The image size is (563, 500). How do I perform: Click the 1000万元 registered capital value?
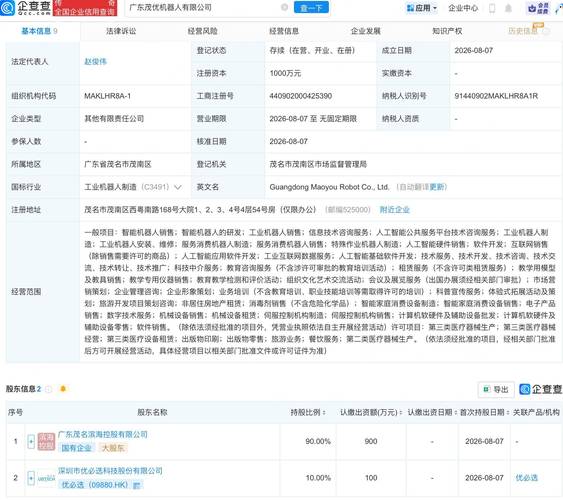tap(285, 73)
